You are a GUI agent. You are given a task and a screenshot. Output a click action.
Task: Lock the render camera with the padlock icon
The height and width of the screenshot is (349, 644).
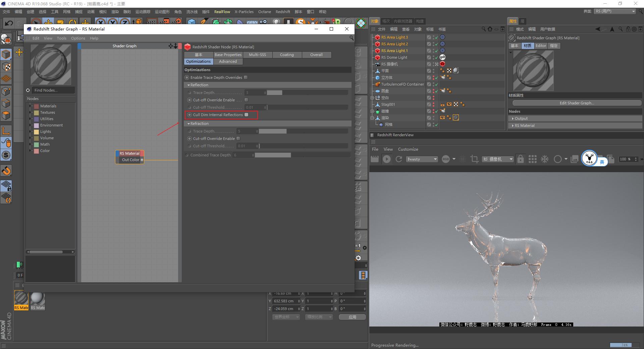520,159
